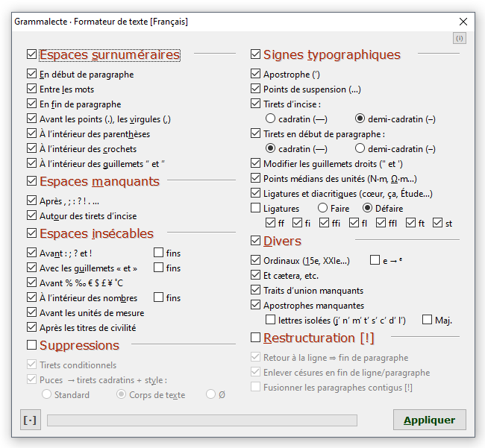Uncheck the ffi ligature checkbox
The image size is (485, 448).
click(x=324, y=222)
